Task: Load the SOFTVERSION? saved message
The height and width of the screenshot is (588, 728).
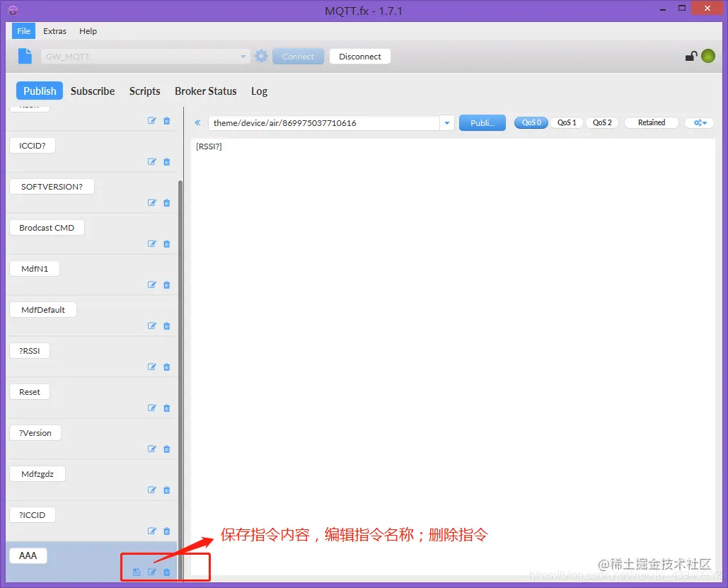Action: [x=52, y=187]
